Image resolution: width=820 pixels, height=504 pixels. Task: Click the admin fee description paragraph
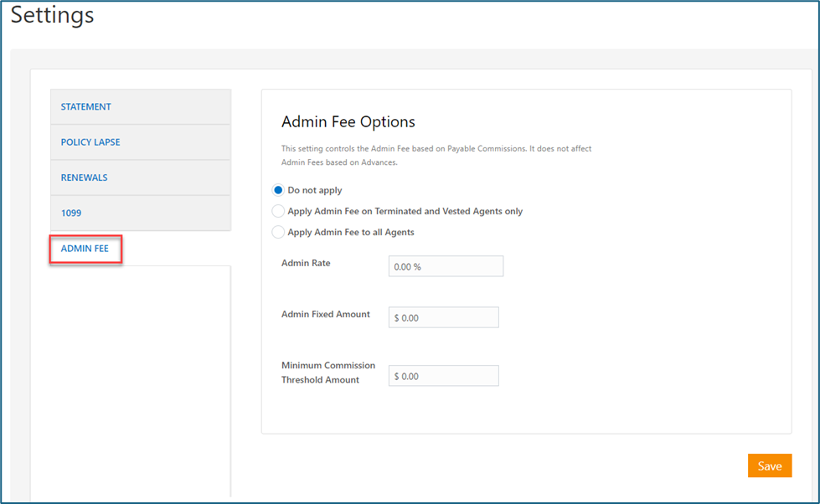(x=436, y=155)
